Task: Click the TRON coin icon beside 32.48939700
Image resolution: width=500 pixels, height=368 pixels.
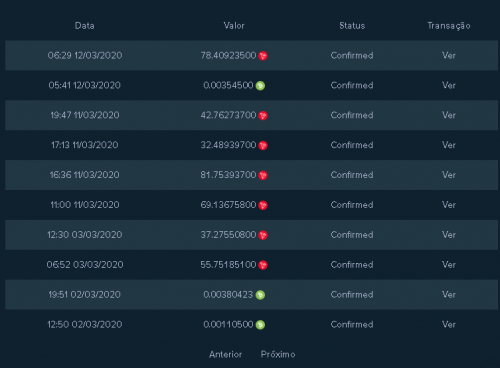Action: [x=263, y=145]
